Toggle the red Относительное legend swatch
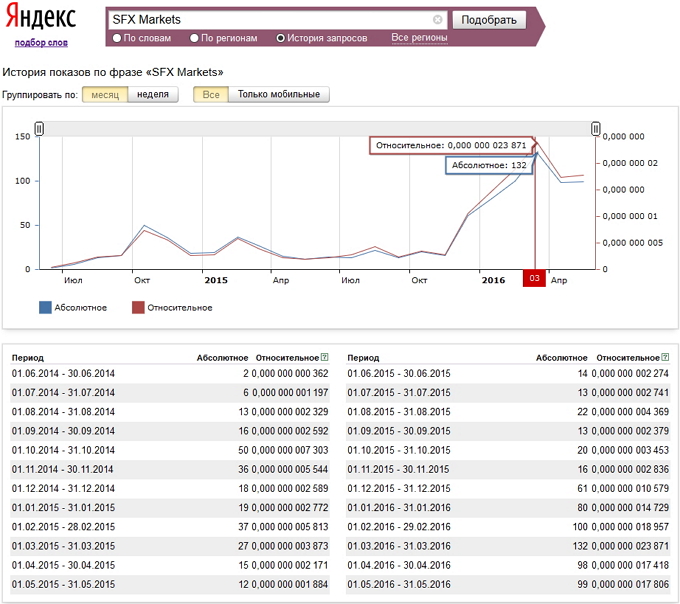Viewport: 680px width, 604px height. (138, 307)
